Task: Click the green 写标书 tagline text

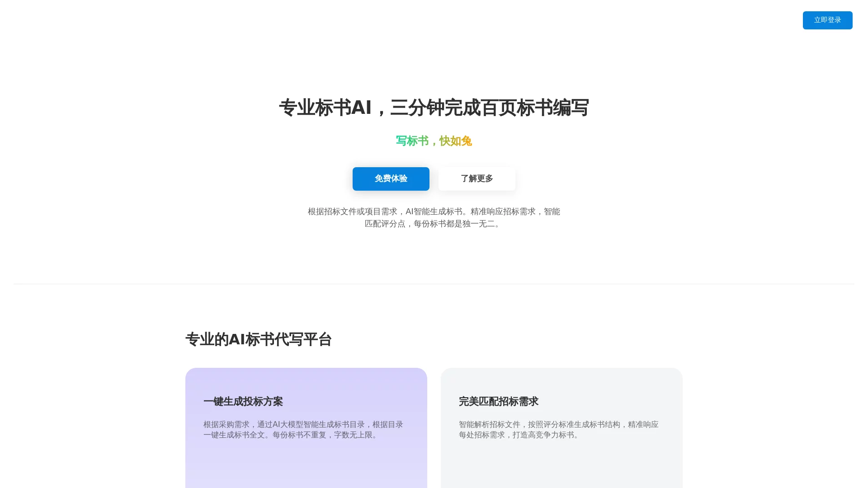Action: (412, 141)
